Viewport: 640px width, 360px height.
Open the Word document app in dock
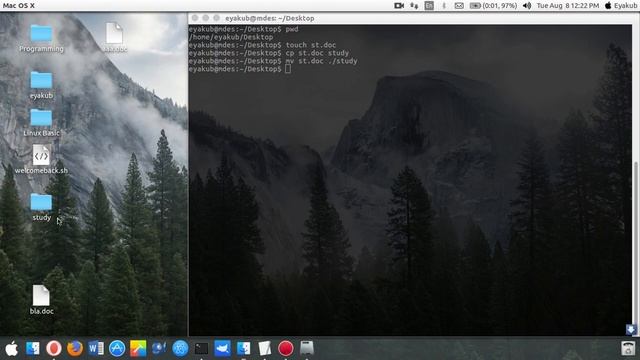tap(96, 349)
